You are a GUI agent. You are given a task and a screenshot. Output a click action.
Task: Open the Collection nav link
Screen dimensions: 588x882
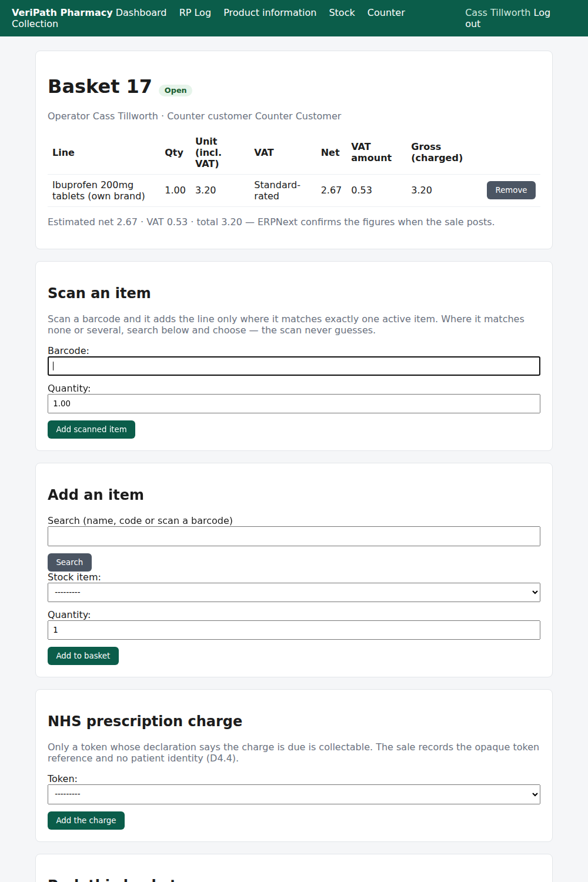(x=35, y=24)
